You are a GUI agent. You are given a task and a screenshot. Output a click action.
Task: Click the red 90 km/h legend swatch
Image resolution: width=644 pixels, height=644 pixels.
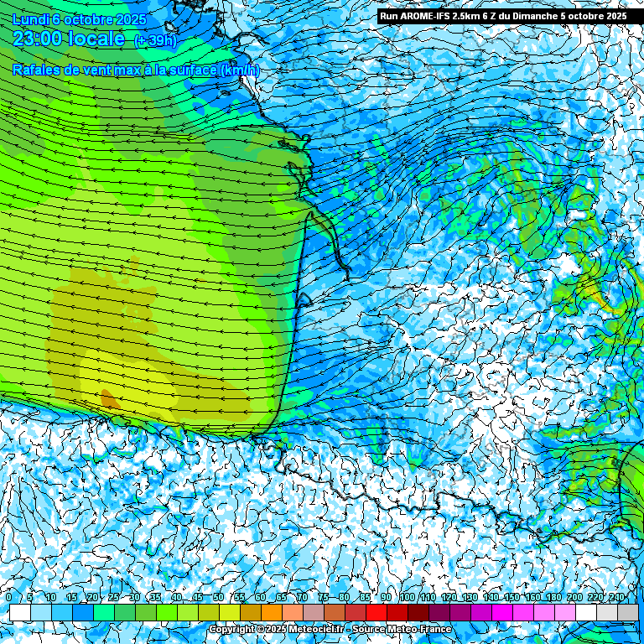pyautogui.click(x=397, y=613)
